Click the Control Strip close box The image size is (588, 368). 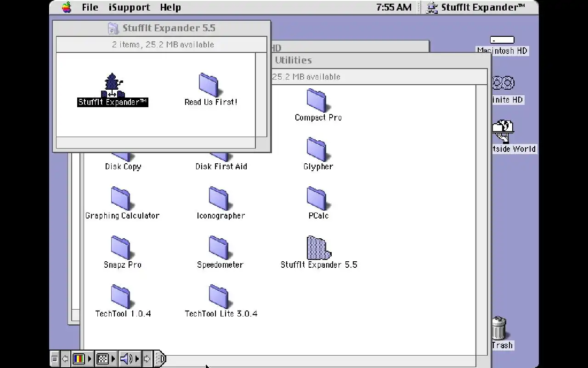coord(54,359)
